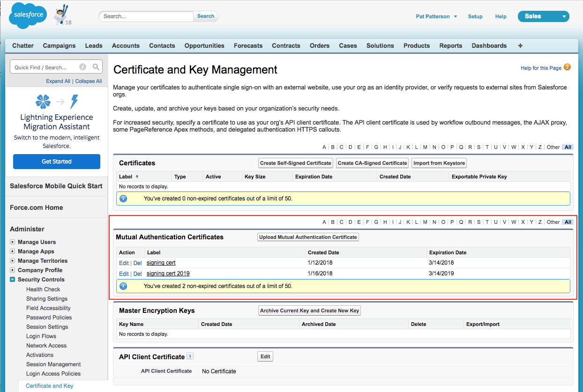Click inside the top Search input field
Screen dimensions: 583x392
(145, 16)
